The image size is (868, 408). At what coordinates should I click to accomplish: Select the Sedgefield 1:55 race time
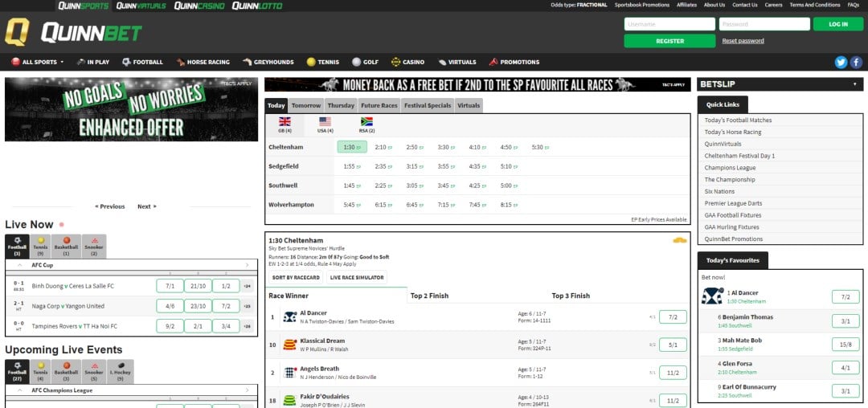(351, 166)
